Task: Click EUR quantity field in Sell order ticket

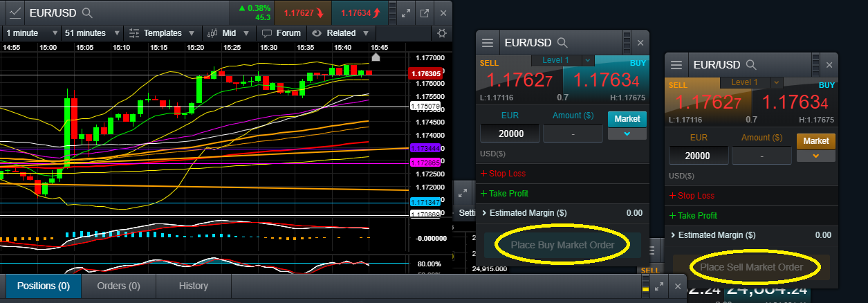Action: (699, 156)
